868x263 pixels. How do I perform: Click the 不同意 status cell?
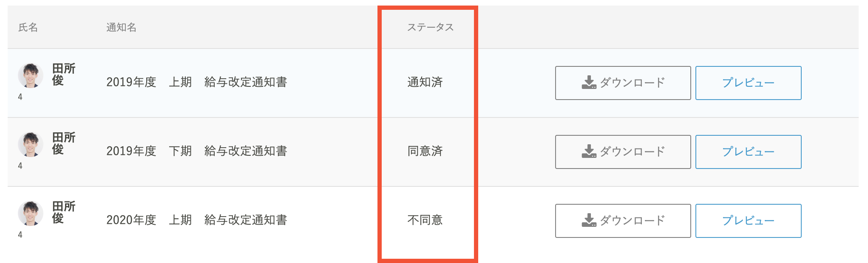425,220
